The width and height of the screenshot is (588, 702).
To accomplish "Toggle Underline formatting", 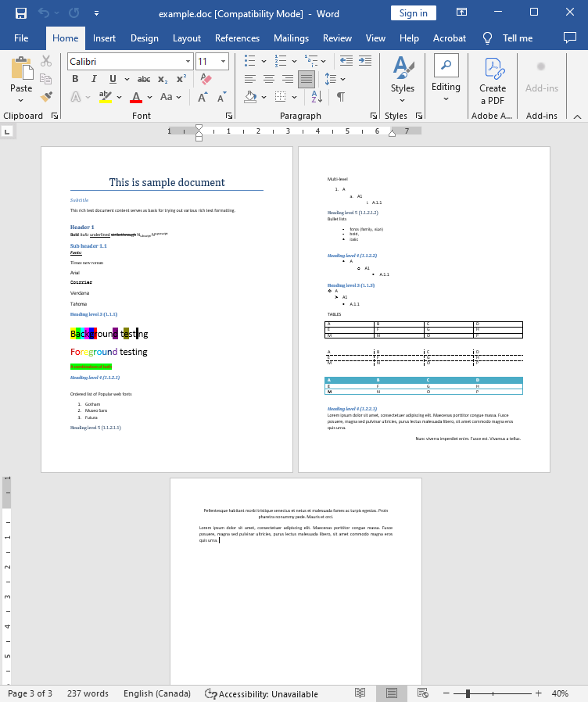I will point(113,79).
